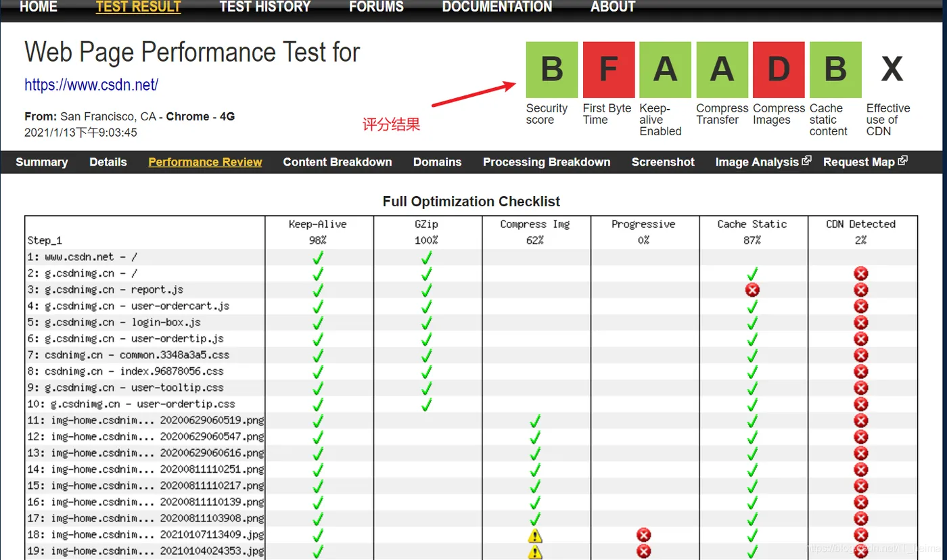Select Keep-Alive checkmark for user-tooltip.css
Screen dimensions: 947x560
point(319,388)
